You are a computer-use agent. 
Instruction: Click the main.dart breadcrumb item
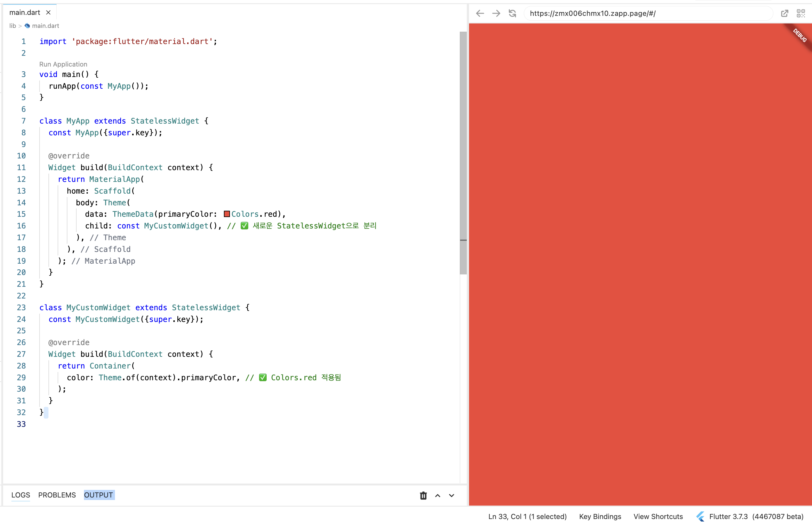[x=45, y=26]
